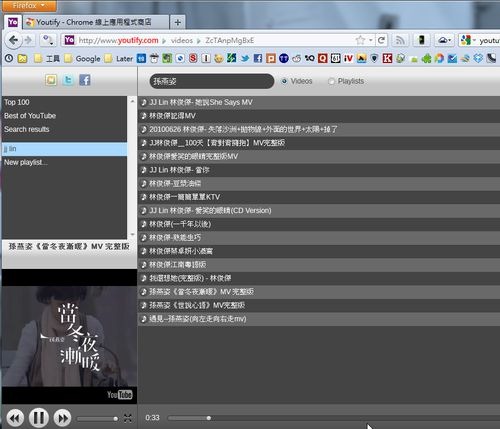This screenshot has height=429, width=500.
Task: Open YouTube logo in video player
Action: coord(120,395)
